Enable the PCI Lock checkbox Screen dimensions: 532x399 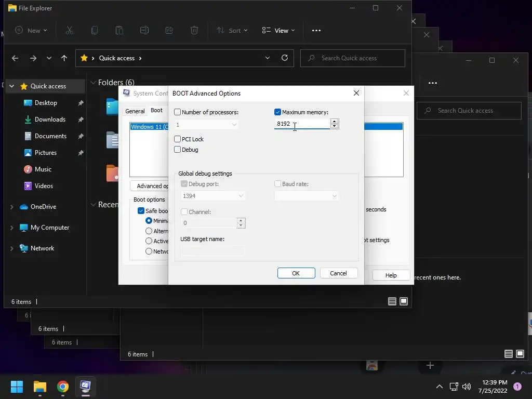pos(177,139)
